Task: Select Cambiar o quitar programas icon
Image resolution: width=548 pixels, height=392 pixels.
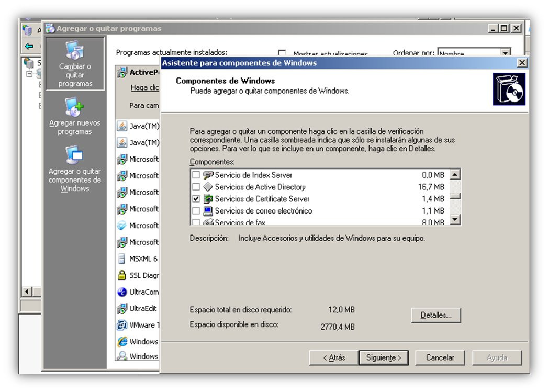Action: tap(74, 50)
